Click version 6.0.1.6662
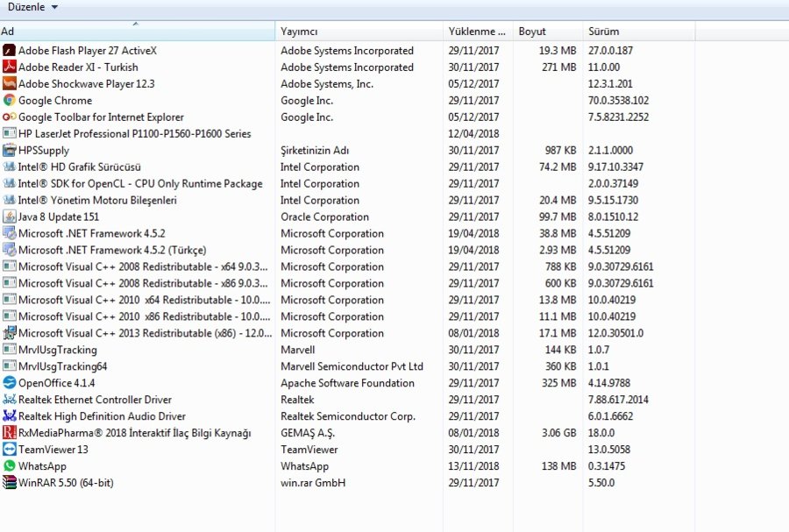 (x=611, y=415)
